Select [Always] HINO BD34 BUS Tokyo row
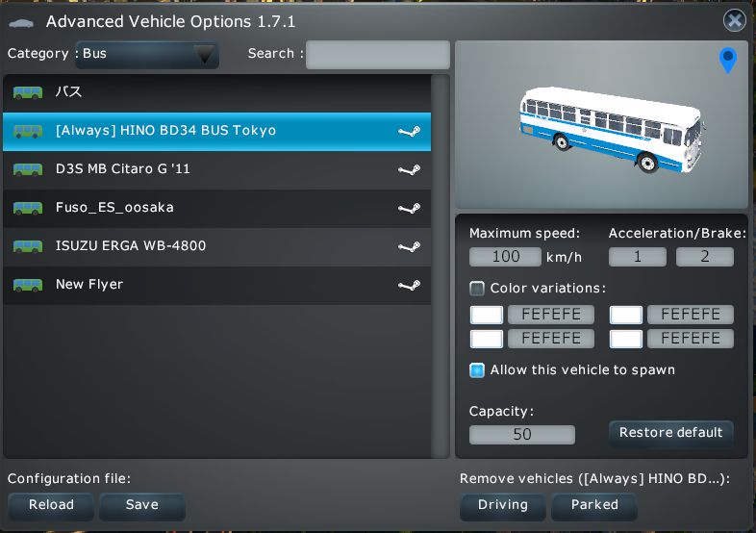Viewport: 756px width, 533px height. 217,131
